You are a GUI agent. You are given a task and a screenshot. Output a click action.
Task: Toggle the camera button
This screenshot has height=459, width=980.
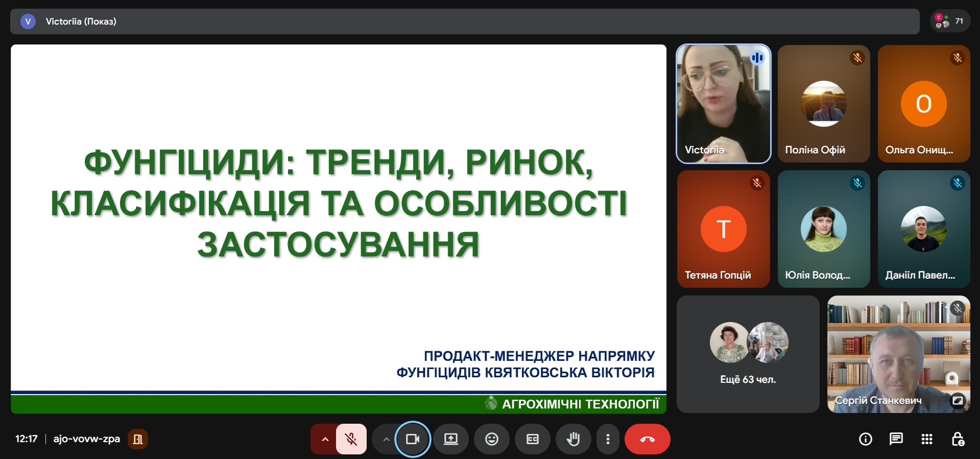412,439
